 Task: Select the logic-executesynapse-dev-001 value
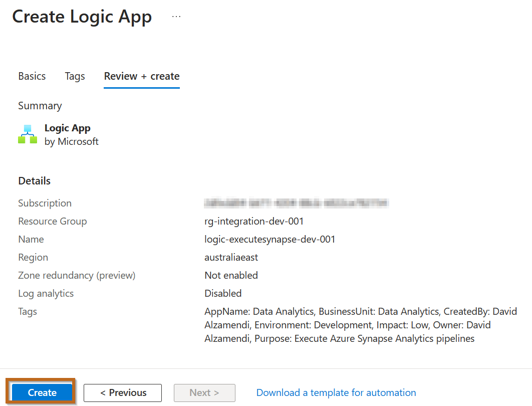pyautogui.click(x=270, y=239)
